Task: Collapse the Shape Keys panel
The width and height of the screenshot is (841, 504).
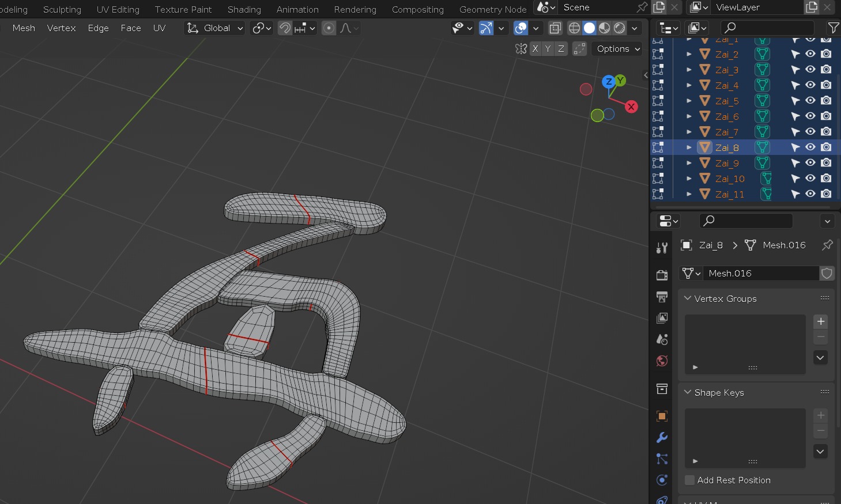Action: [687, 392]
